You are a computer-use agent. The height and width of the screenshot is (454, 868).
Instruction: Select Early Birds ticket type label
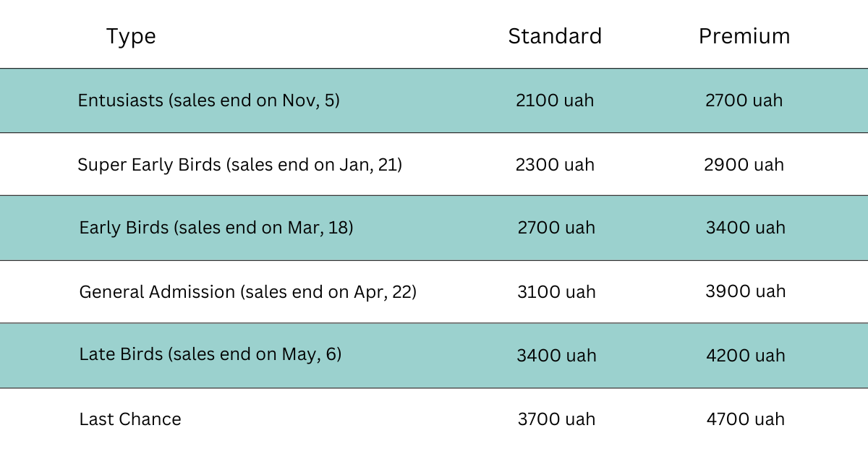(216, 228)
